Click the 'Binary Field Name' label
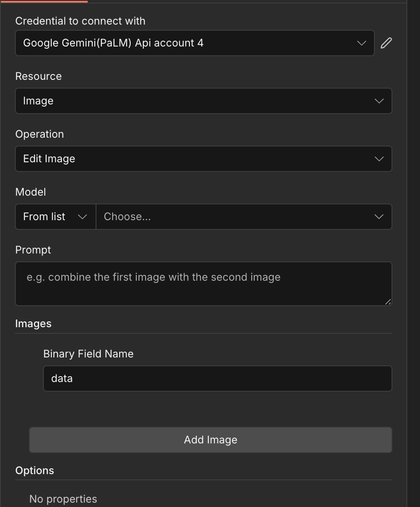The image size is (420, 507). 88,354
